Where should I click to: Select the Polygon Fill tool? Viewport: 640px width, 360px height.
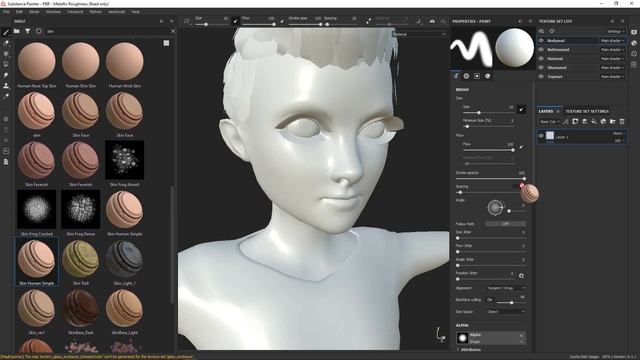[6, 64]
